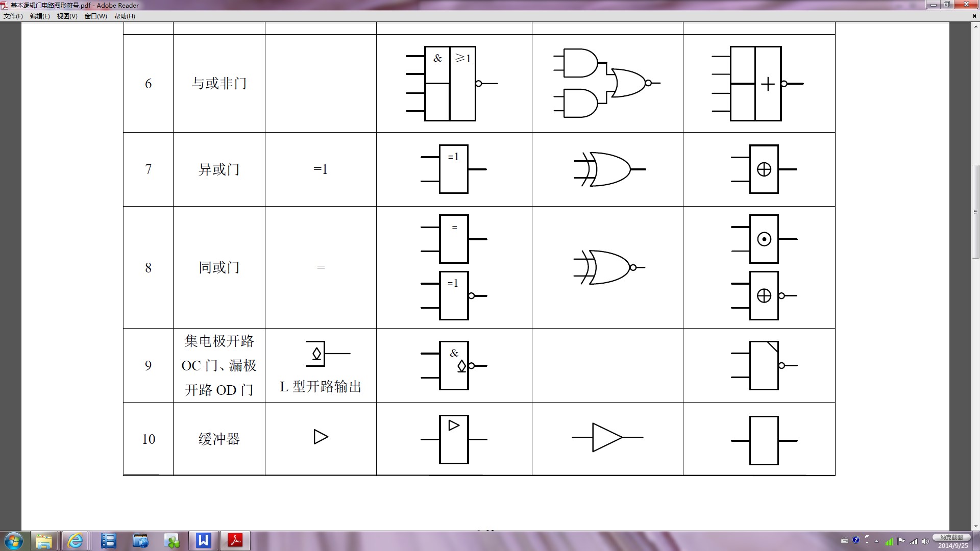This screenshot has width=980, height=551.
Task: Open the 窗口(W) menu
Action: point(95,16)
